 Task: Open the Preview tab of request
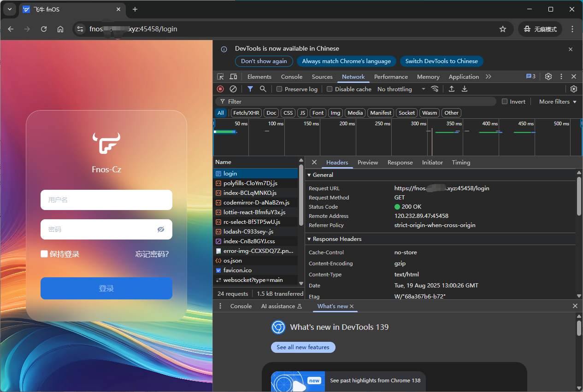[368, 163]
